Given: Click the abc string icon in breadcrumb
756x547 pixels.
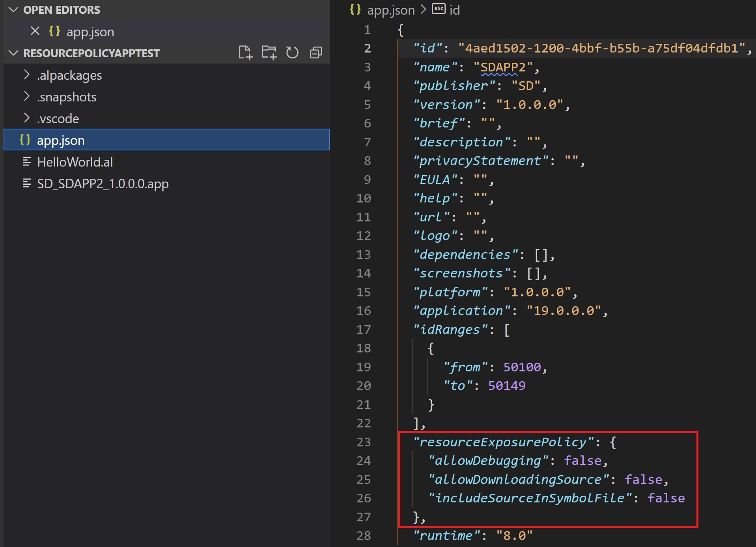Looking at the screenshot, I should 439,9.
